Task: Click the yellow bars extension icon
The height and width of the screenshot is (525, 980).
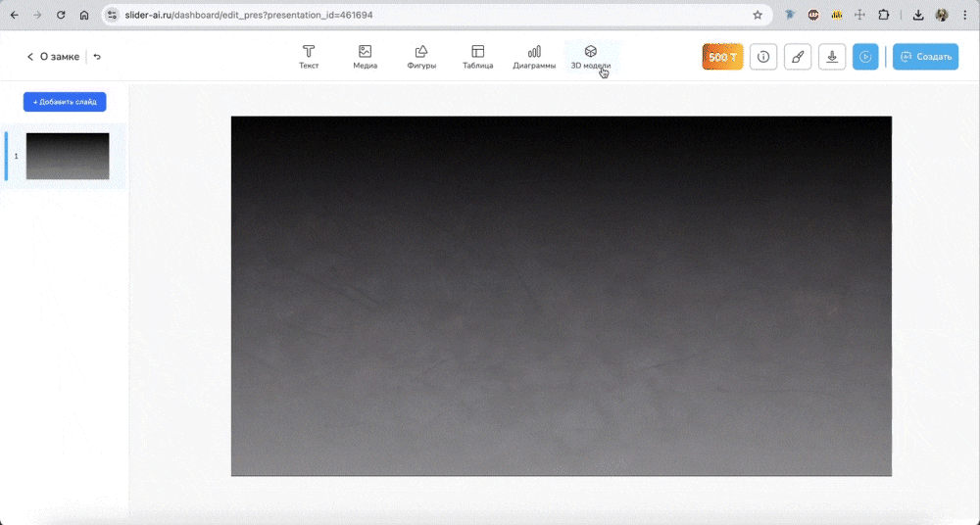Action: point(837,15)
